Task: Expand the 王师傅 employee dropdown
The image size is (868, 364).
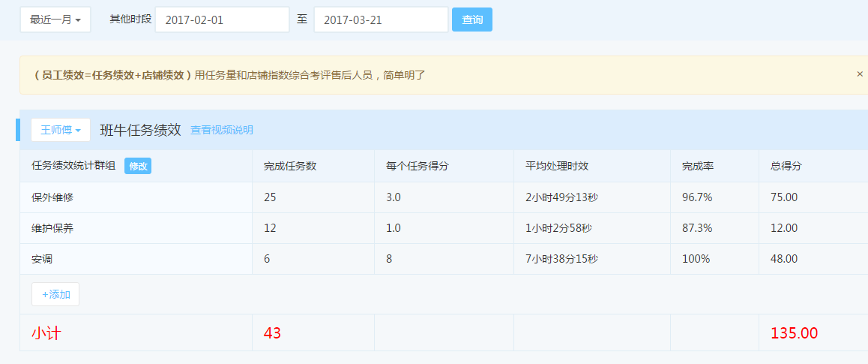Action: coord(61,130)
